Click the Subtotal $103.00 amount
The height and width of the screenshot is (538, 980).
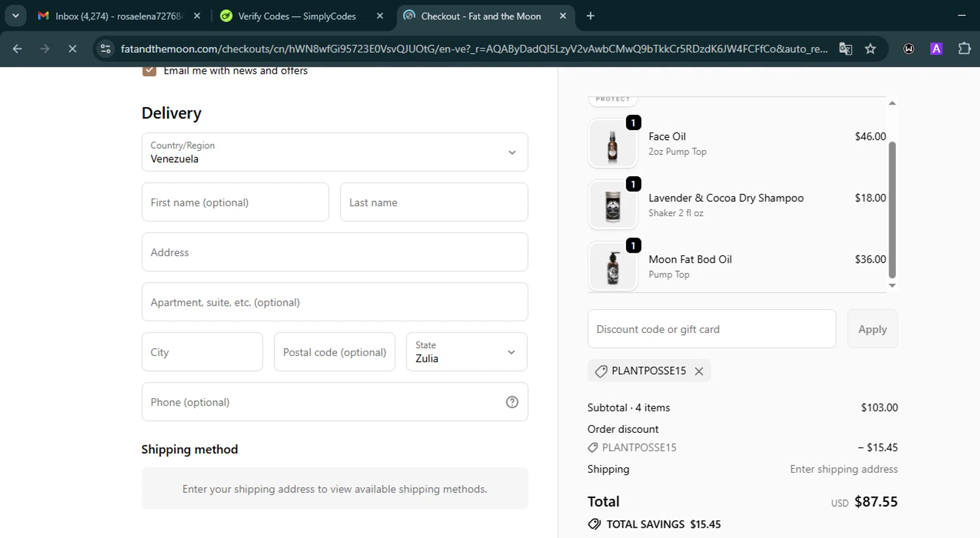(x=879, y=407)
